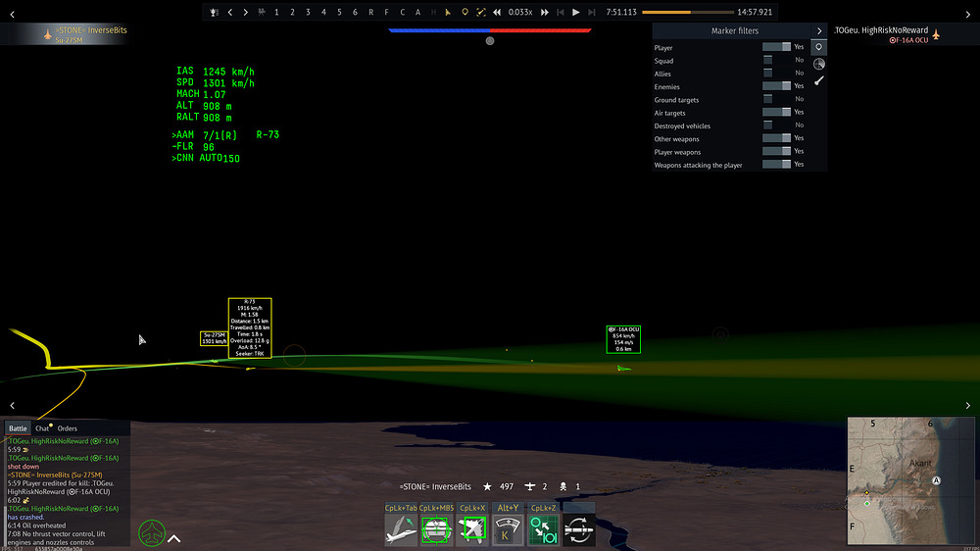Toggle the Destroyed vehicles marker filter
This screenshot has height=551, width=980.
[776, 125]
